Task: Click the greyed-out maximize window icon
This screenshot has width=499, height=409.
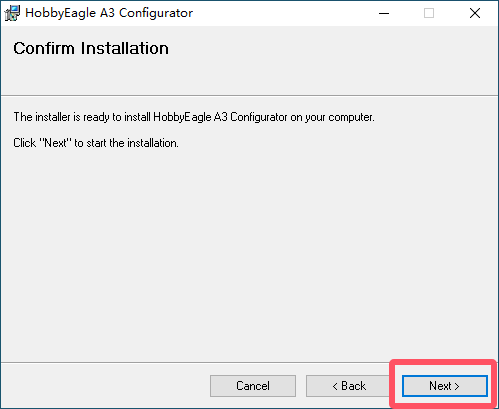Action: tap(429, 13)
